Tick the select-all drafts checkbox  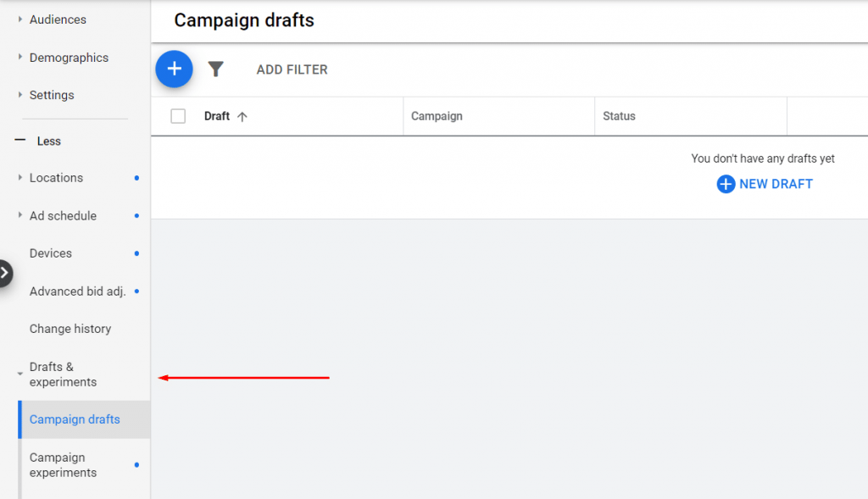pyautogui.click(x=178, y=116)
